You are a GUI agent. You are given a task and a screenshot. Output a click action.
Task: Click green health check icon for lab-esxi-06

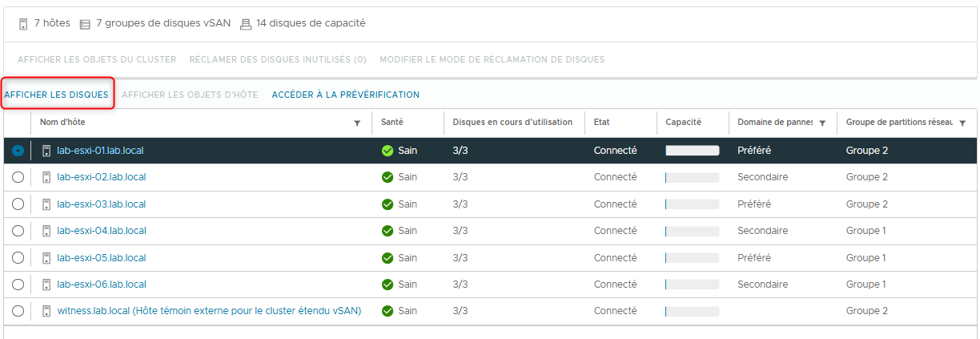[388, 285]
